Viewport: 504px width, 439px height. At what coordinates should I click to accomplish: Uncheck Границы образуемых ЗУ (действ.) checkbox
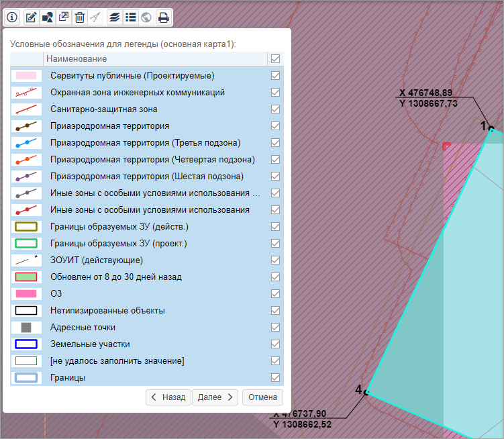(x=275, y=226)
